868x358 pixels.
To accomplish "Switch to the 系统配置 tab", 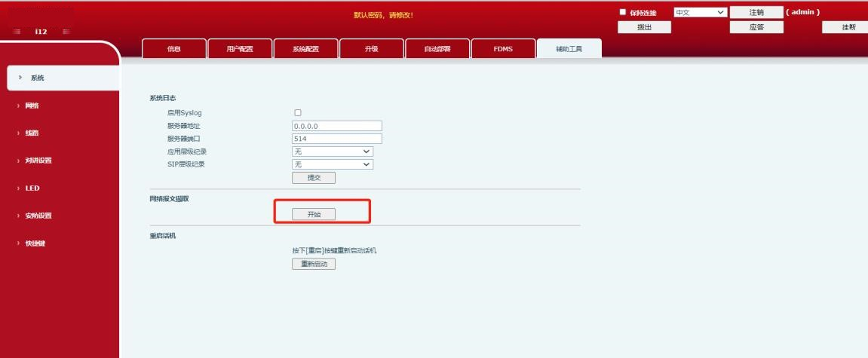I will 305,49.
